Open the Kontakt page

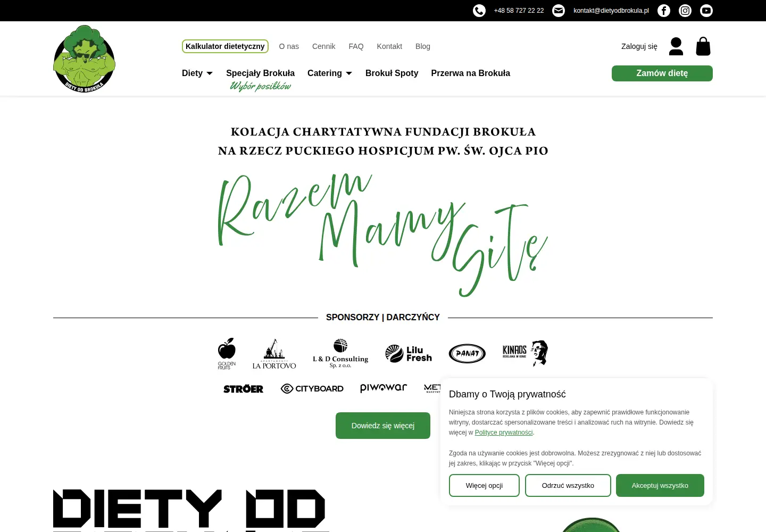pyautogui.click(x=389, y=46)
